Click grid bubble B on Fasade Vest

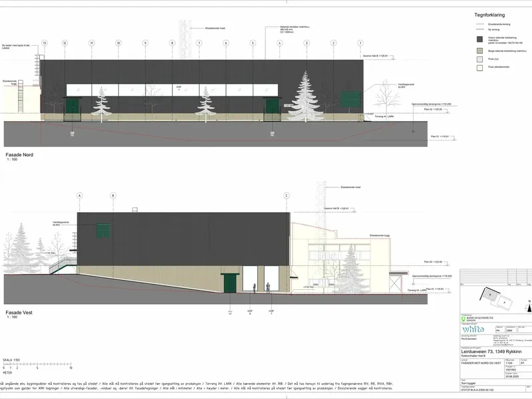coord(113,196)
